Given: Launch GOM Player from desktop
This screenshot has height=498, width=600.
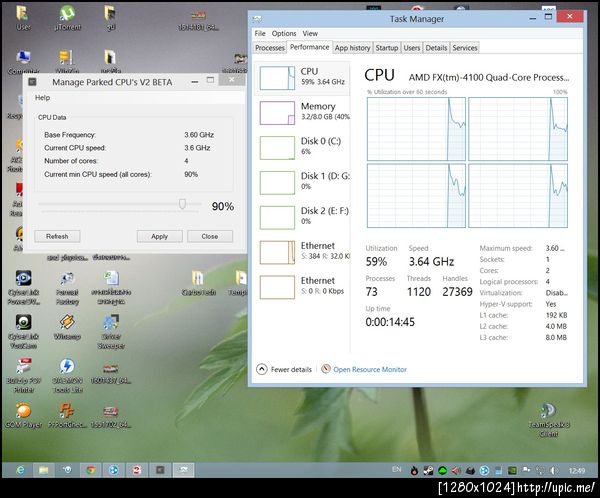Looking at the screenshot, I should (x=23, y=416).
